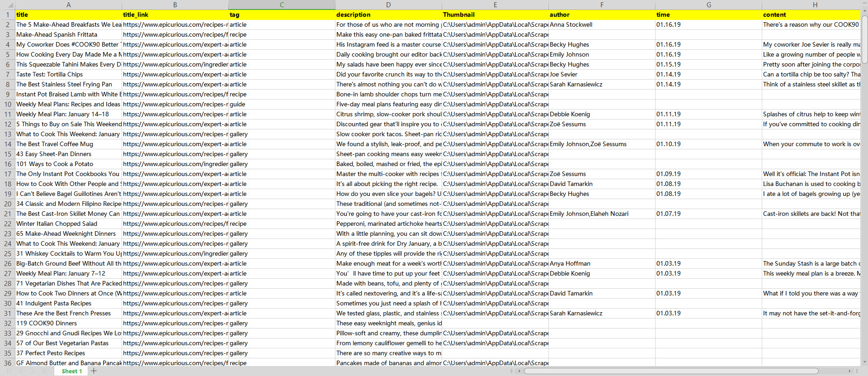
Task: Select the 'time' header cell
Action: pyautogui.click(x=708, y=14)
